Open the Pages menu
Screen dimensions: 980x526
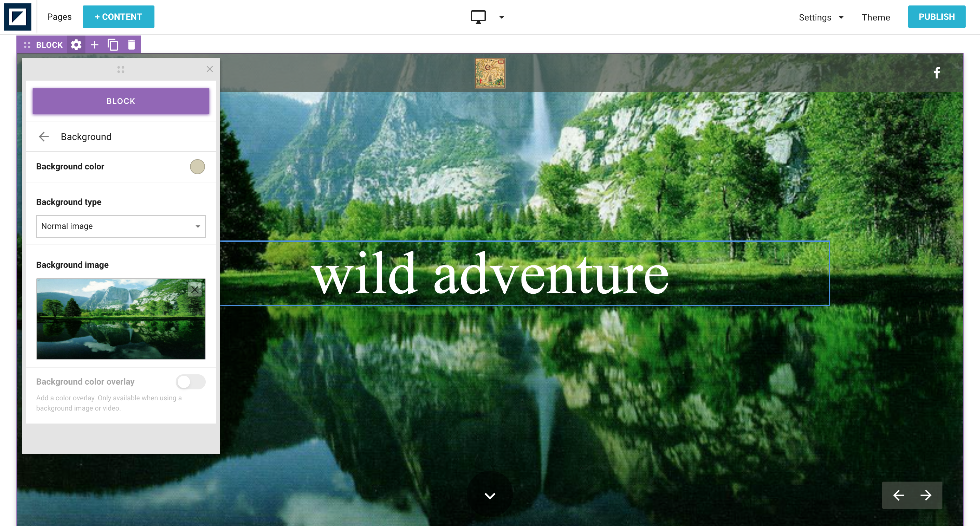(x=59, y=17)
